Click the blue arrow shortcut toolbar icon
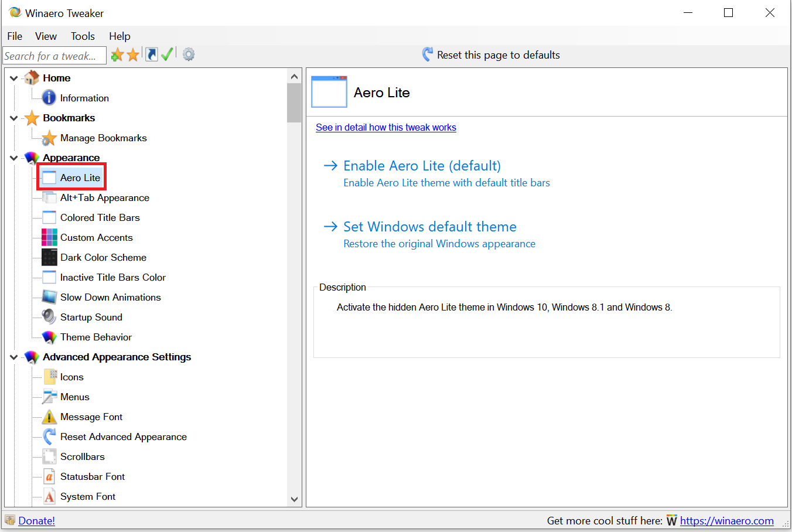The width and height of the screenshot is (792, 532). [152, 54]
